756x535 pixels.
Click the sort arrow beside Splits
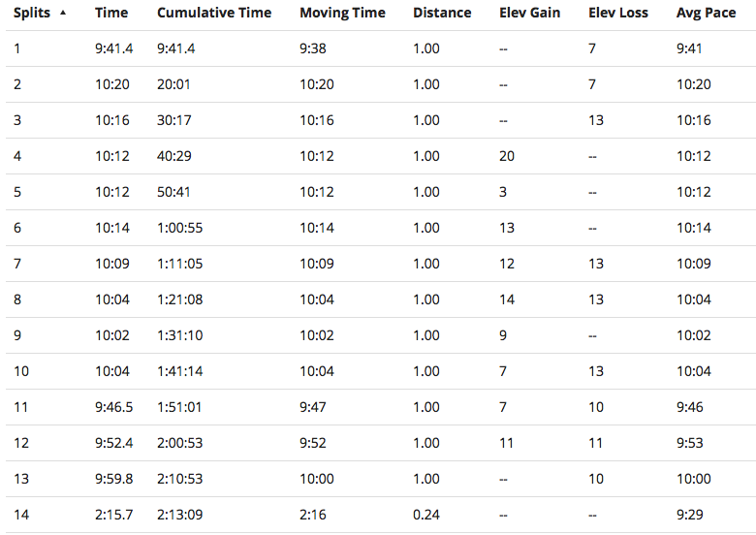tap(64, 13)
